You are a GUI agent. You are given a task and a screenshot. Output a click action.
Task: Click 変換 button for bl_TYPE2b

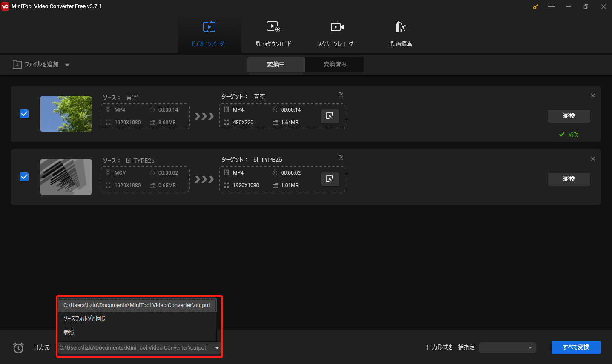tap(569, 179)
